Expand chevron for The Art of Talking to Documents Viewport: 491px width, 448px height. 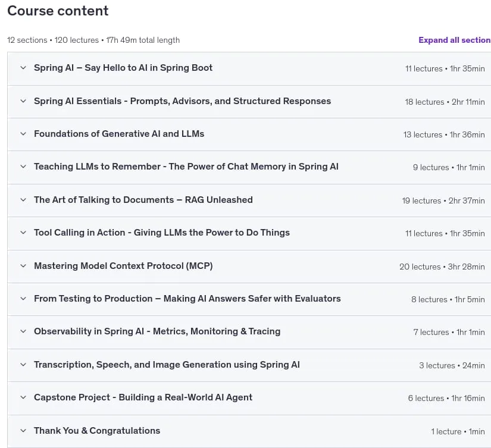[x=23, y=200]
